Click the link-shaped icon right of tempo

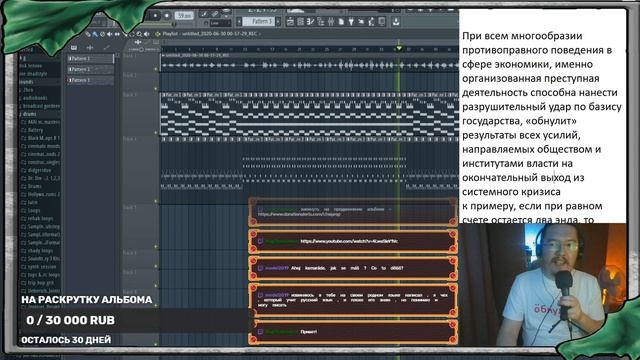pos(215,14)
